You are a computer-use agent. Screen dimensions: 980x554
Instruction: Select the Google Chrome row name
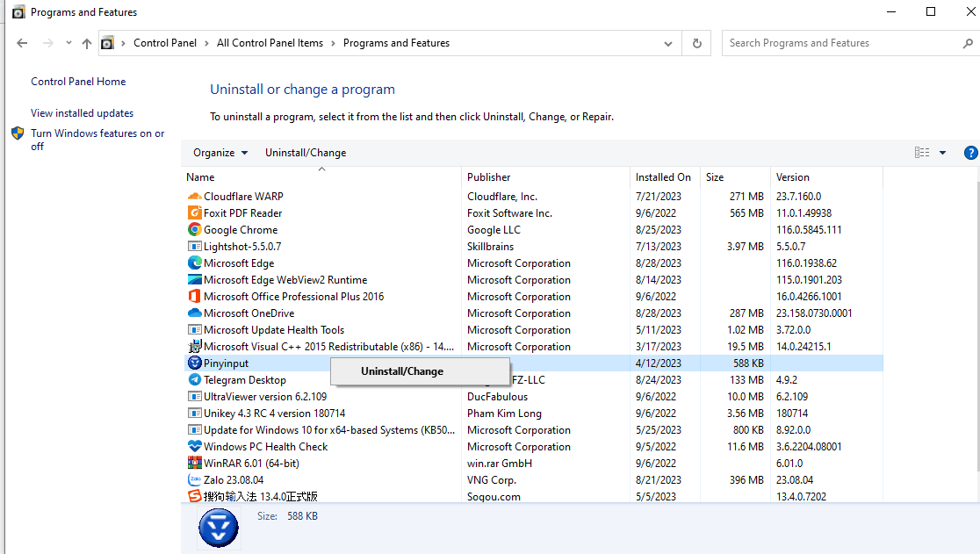pos(241,230)
